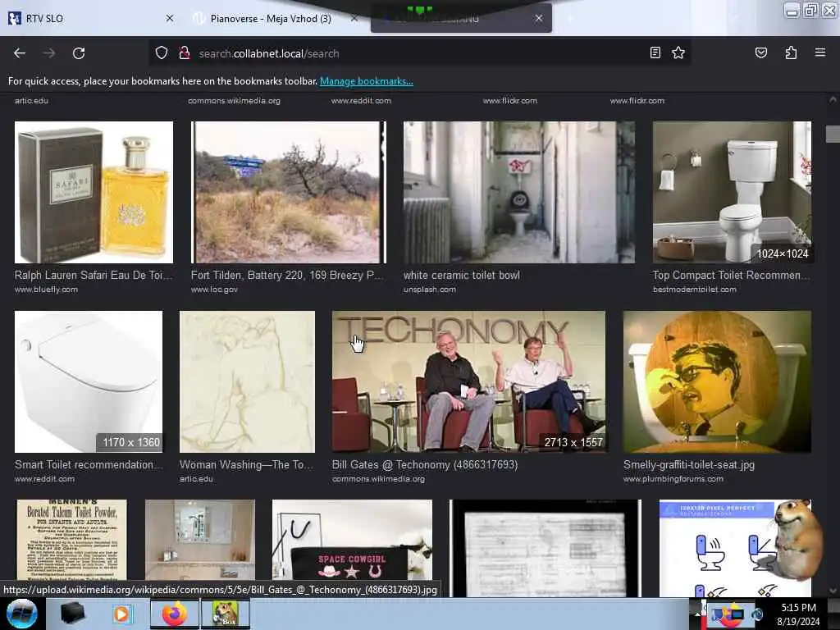
Task: Click unsplash.com source text
Action: [430, 290]
